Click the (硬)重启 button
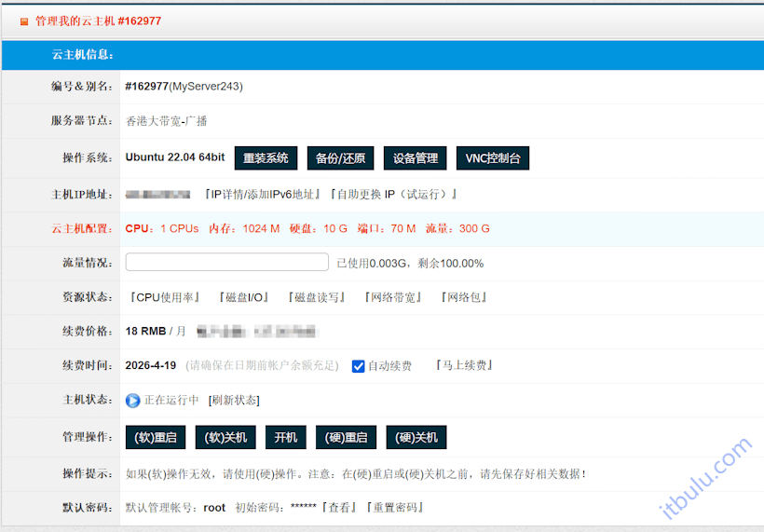 346,437
